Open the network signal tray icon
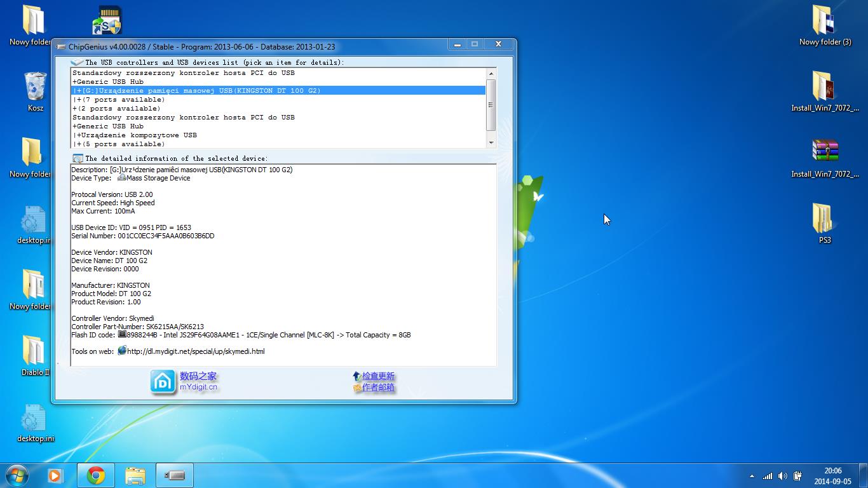Viewport: 868px width, 488px height. (x=768, y=476)
